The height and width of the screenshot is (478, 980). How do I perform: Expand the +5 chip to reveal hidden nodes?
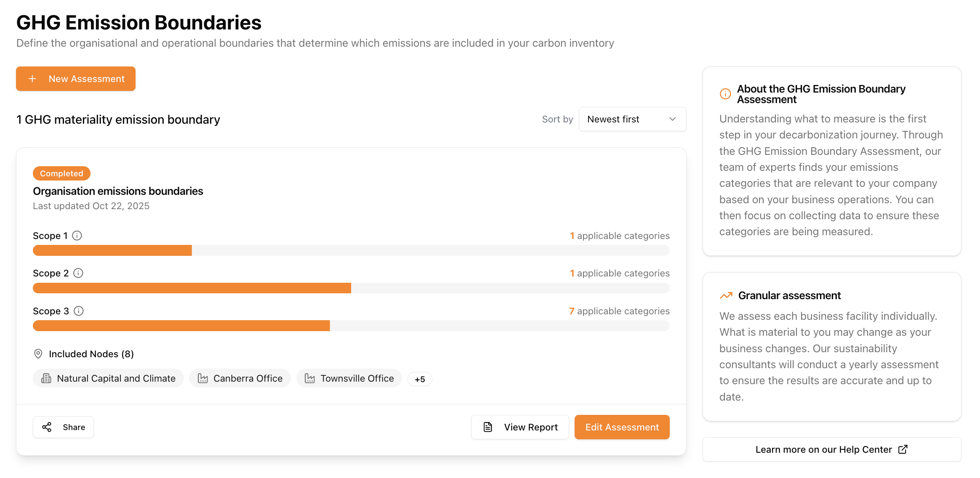coord(419,379)
